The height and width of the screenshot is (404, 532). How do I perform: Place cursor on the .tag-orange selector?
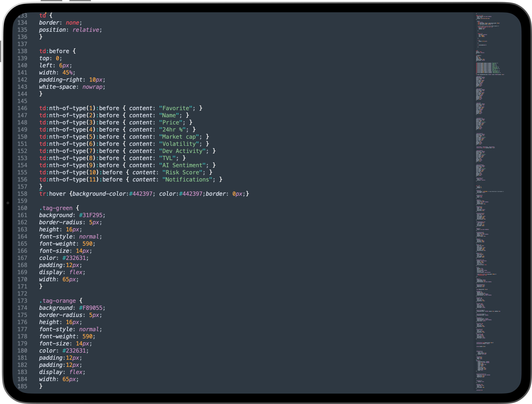click(58, 301)
